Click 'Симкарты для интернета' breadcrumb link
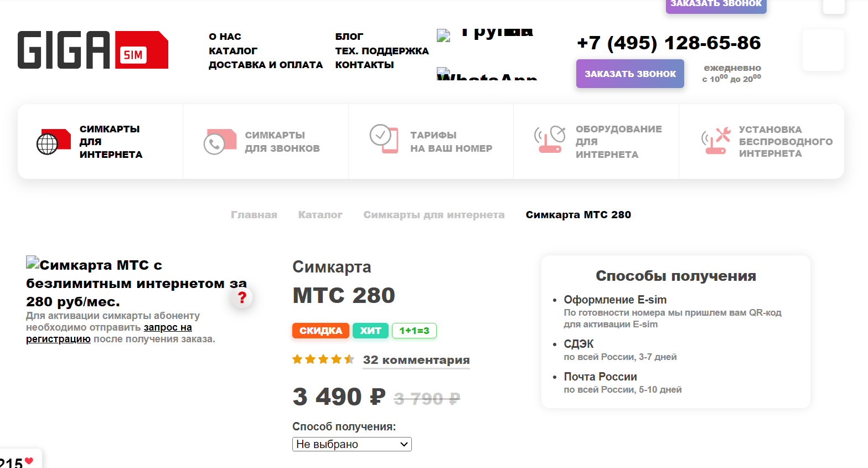 click(434, 215)
